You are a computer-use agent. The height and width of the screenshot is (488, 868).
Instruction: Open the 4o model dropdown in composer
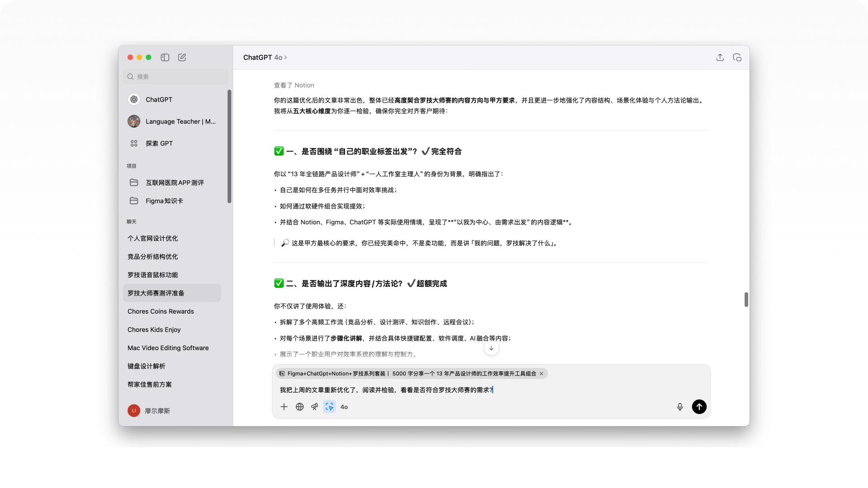344,407
